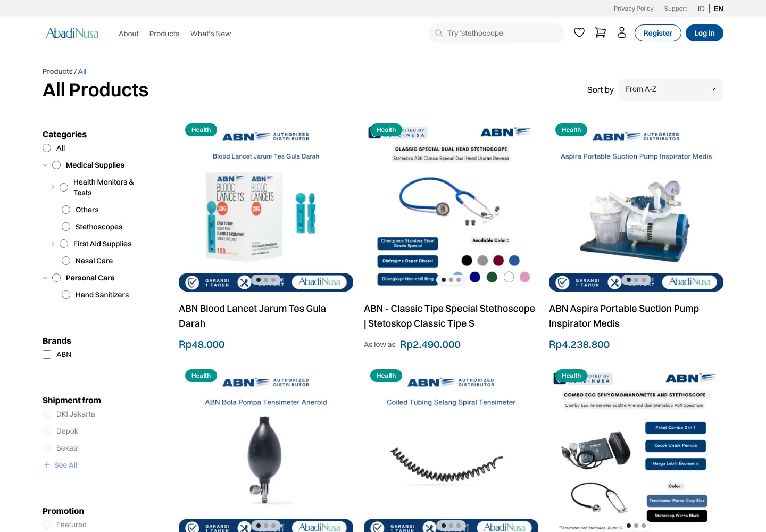Switch language to ID
This screenshot has height=532, width=766.
(x=701, y=9)
